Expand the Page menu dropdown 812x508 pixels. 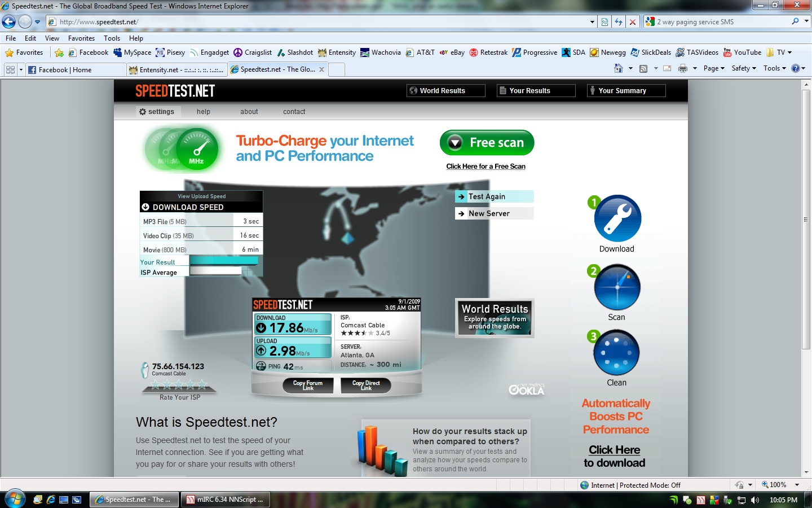714,68
